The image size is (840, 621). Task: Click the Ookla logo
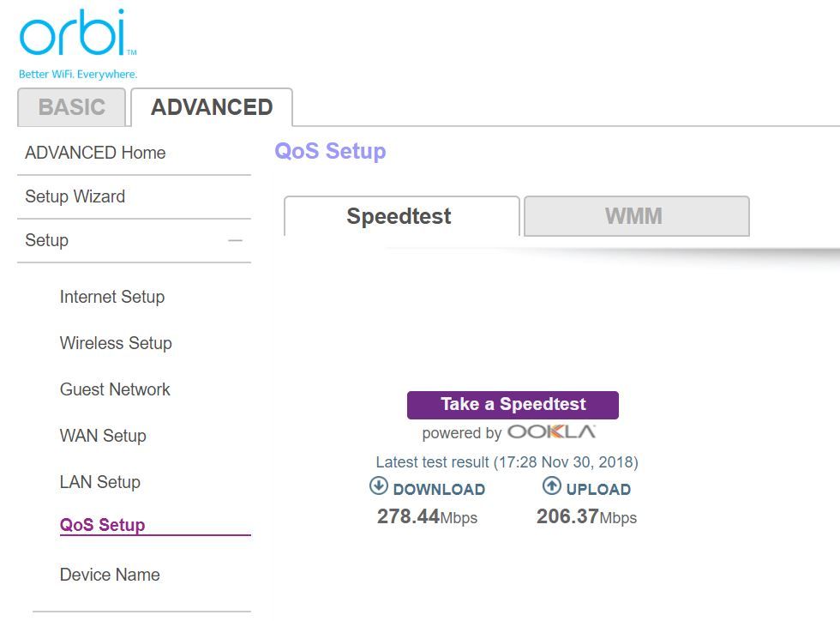(551, 431)
